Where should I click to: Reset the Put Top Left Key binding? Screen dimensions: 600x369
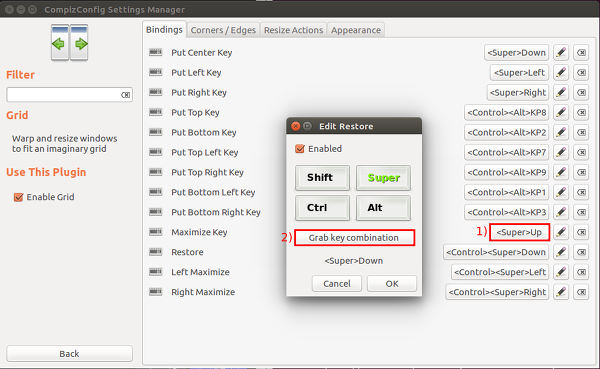[x=581, y=152]
